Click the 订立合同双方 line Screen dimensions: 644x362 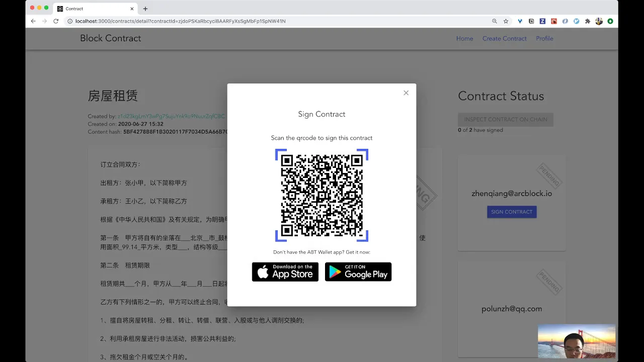[121, 164]
